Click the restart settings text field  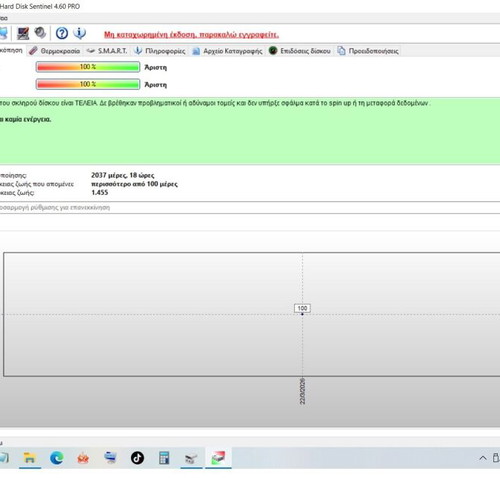pos(250,207)
